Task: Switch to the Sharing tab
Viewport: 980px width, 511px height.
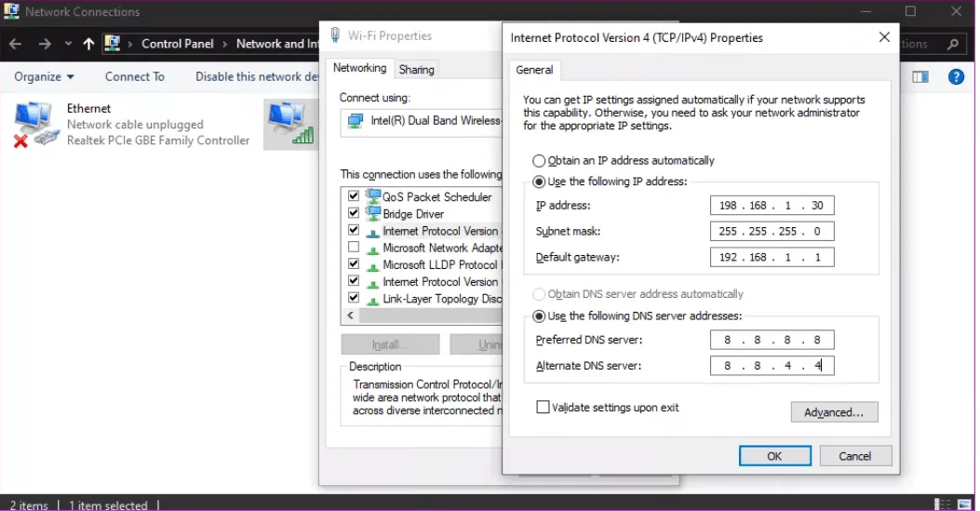Action: click(416, 70)
